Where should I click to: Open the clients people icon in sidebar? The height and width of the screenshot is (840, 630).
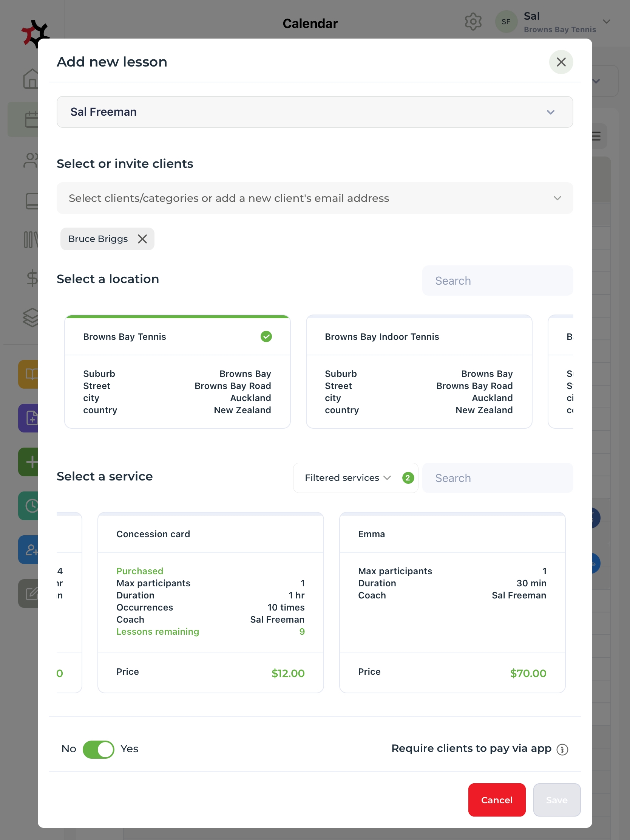pos(30,160)
